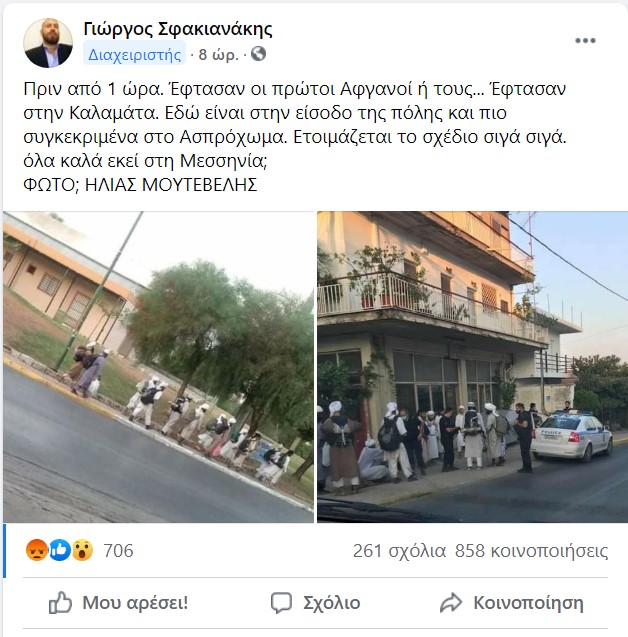Viewport: 628px width, 637px height.
Task: Click the wow reaction emoji
Action: coord(82,550)
